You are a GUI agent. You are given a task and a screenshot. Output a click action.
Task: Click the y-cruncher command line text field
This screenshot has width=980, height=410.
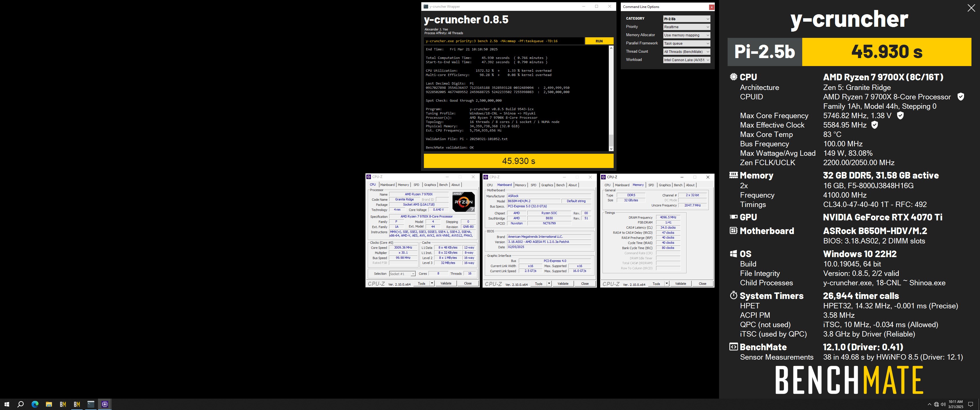pos(504,41)
